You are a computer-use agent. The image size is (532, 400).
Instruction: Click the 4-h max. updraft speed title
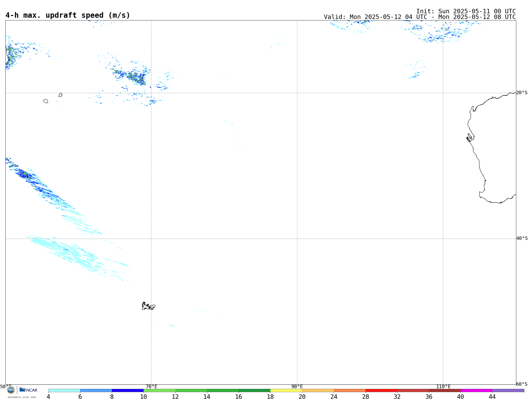coord(67,15)
